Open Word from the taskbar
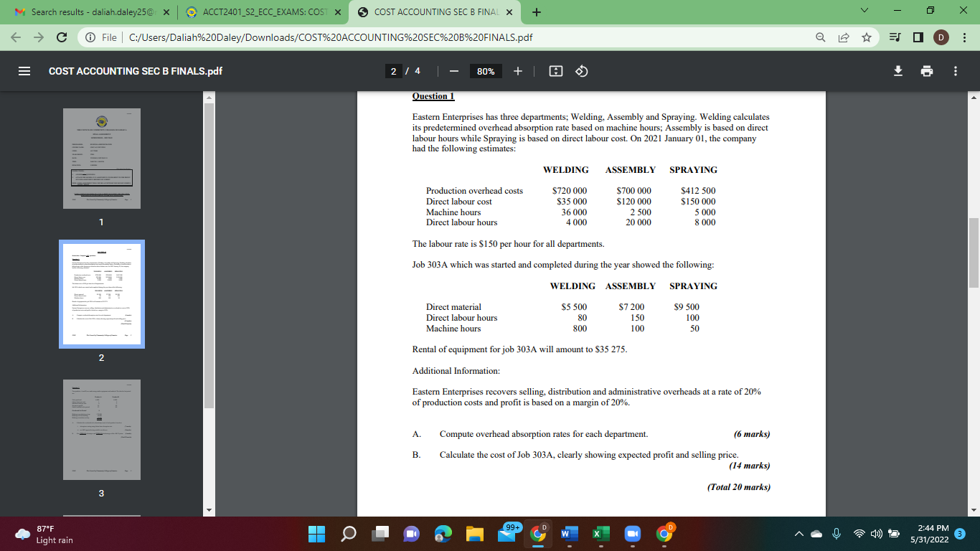Screen dimensions: 980x551 [570, 534]
